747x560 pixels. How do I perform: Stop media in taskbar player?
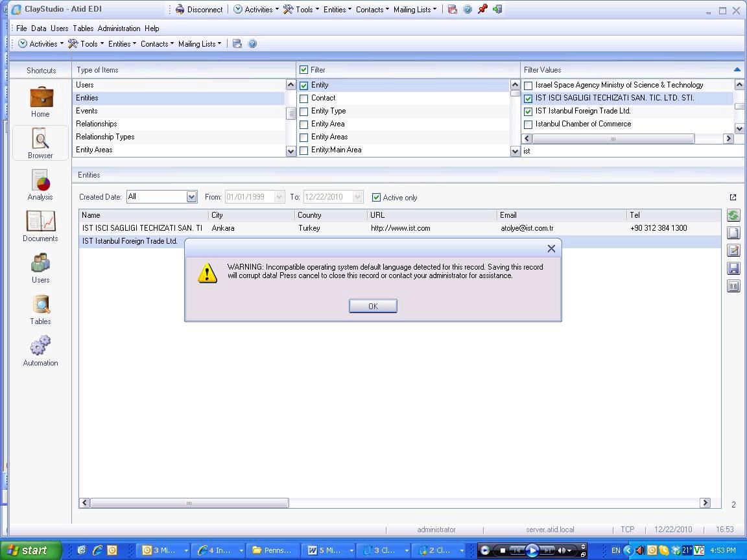click(x=502, y=550)
